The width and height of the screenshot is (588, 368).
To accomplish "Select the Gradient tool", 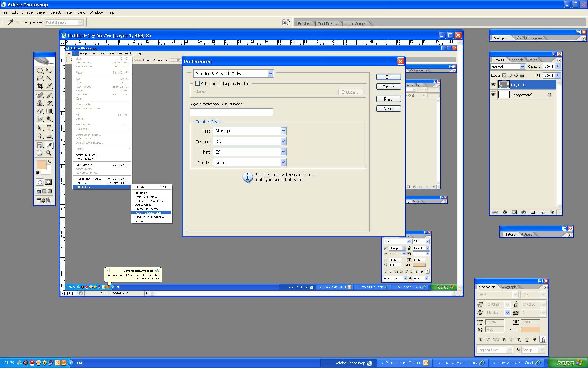I will coord(49,111).
